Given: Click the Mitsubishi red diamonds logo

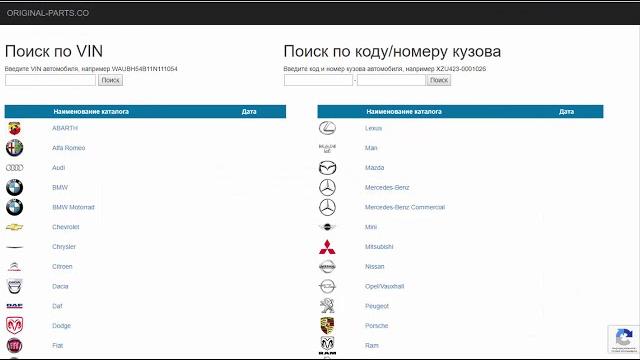Looking at the screenshot, I should pos(327,247).
